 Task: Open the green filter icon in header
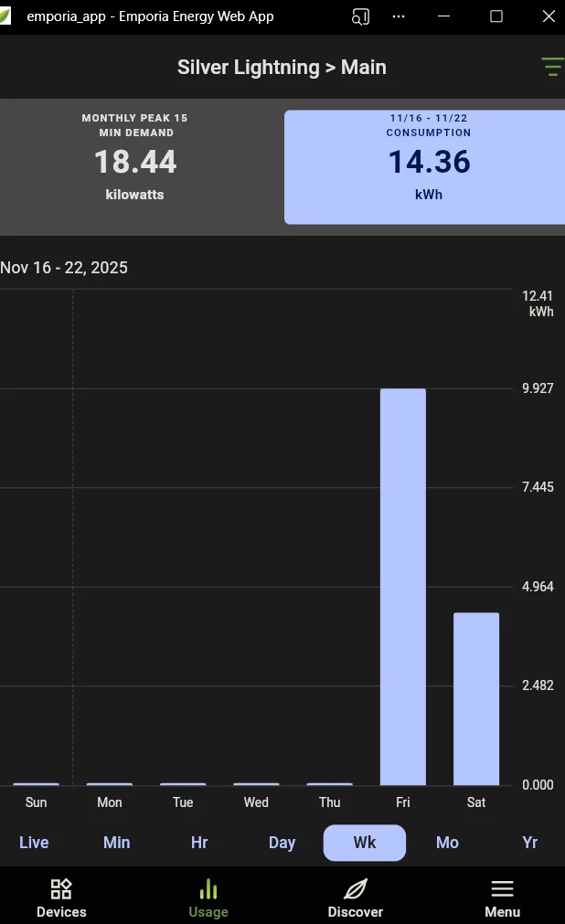click(x=551, y=67)
